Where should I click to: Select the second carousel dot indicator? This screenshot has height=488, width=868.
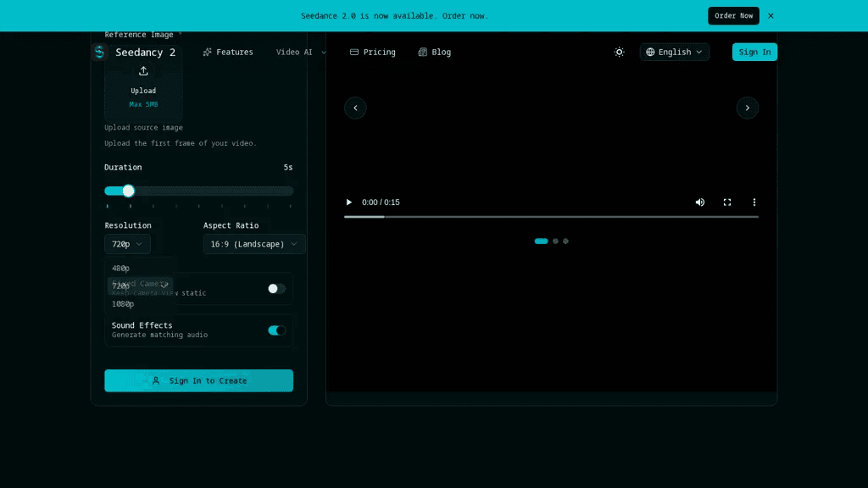pos(555,241)
